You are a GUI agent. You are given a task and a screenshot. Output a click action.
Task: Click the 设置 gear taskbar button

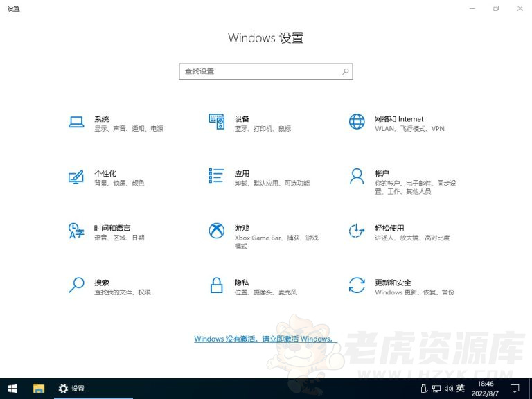[x=94, y=389]
